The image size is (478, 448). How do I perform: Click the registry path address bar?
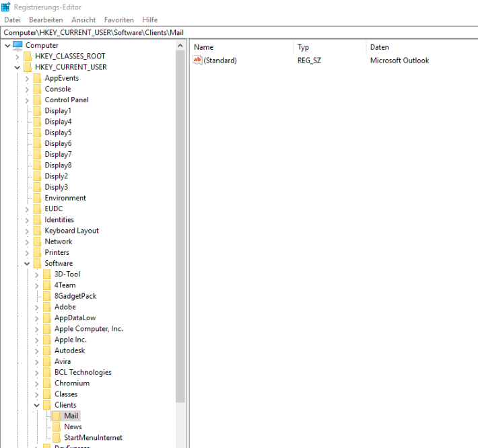pyautogui.click(x=239, y=32)
